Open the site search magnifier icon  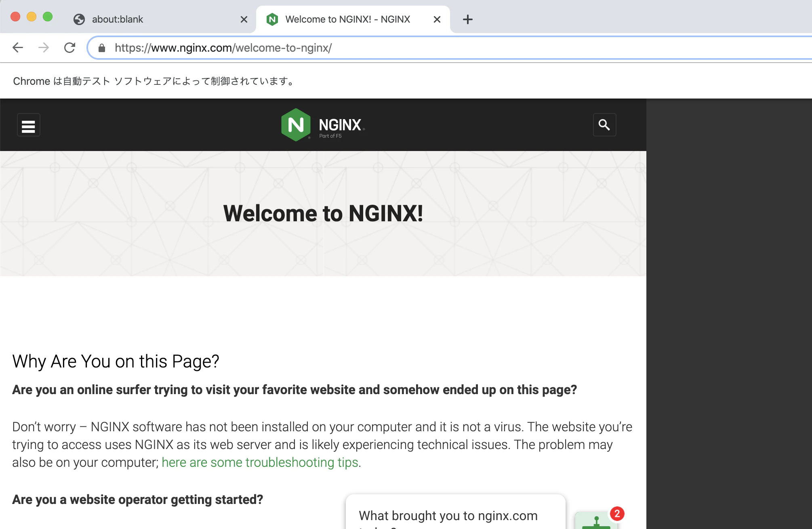604,125
